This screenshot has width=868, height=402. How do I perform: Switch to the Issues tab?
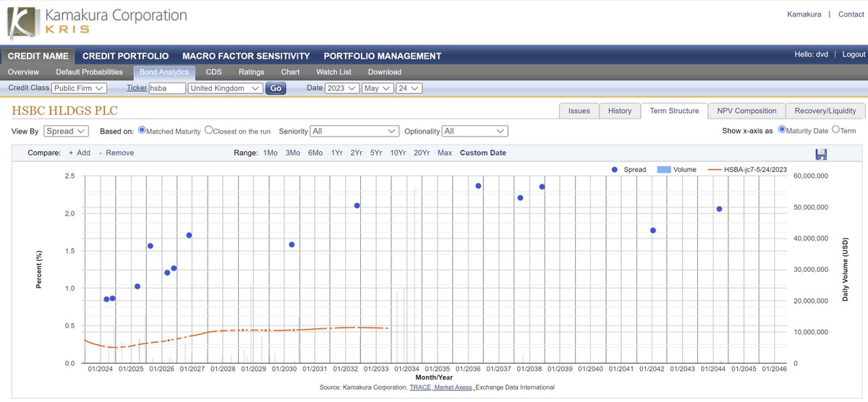579,111
